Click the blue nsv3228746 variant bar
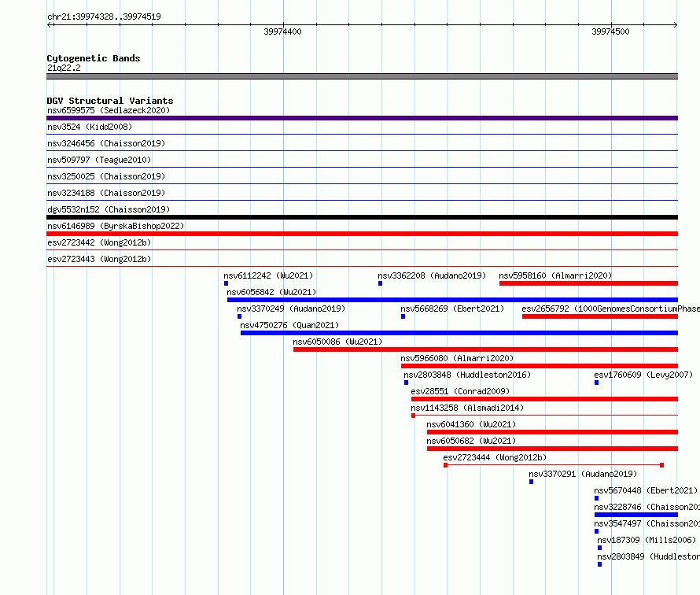This screenshot has width=700, height=595. [636, 515]
